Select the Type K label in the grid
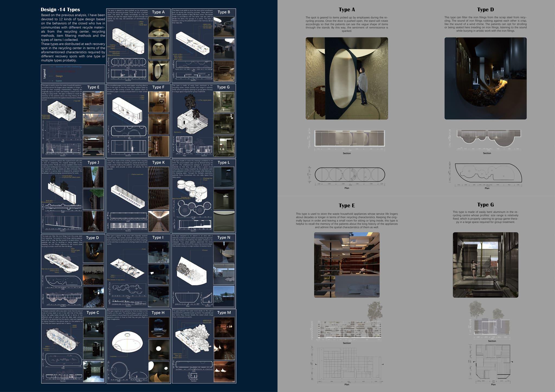The height and width of the screenshot is (392, 555). coord(158,162)
